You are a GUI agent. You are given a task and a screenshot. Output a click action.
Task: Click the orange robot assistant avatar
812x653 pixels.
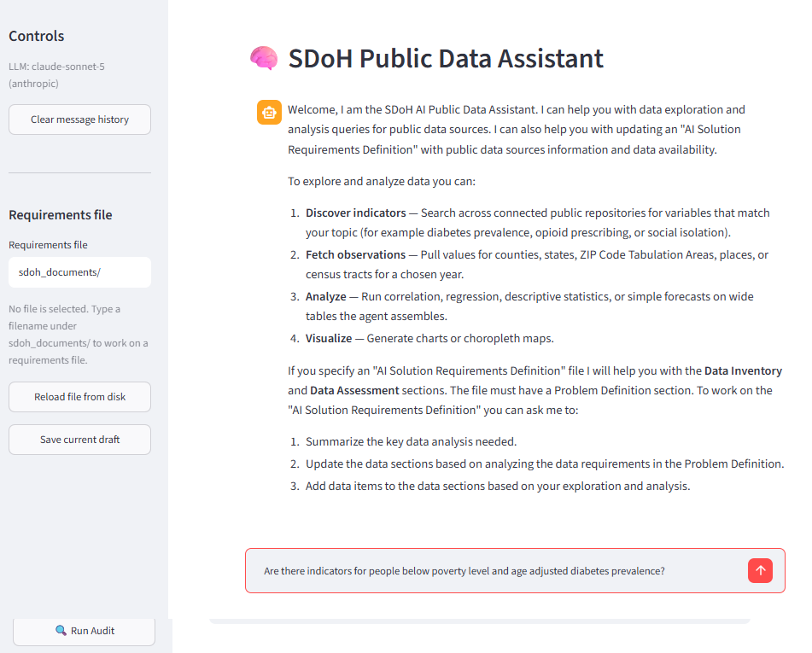pos(269,113)
